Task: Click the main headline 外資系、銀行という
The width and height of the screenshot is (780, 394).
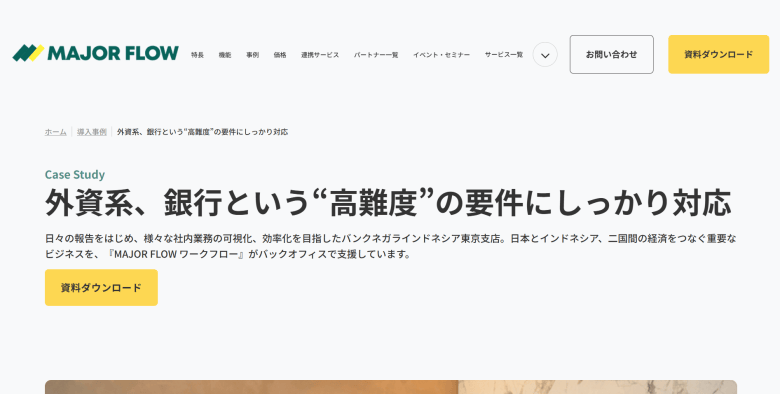Action: click(x=388, y=202)
